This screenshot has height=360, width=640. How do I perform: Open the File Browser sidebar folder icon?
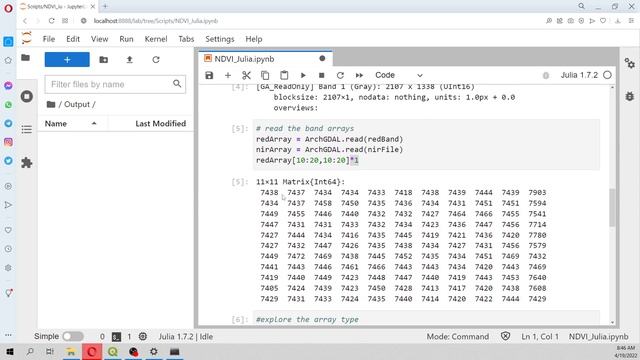click(25, 58)
